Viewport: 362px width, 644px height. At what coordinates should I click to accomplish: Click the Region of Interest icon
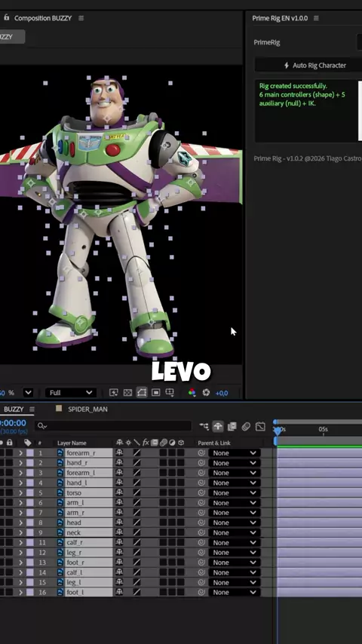point(155,393)
